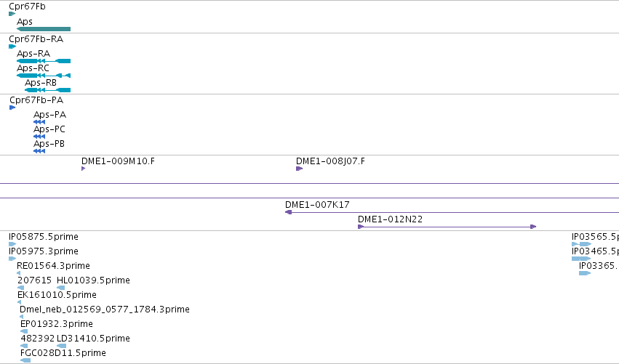Click the LD31410.5prime EST glyph
619x364 pixels.
tap(62, 346)
